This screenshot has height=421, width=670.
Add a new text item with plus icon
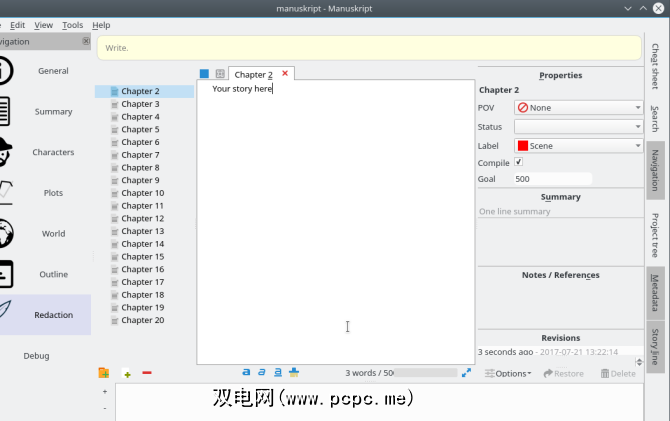click(127, 374)
